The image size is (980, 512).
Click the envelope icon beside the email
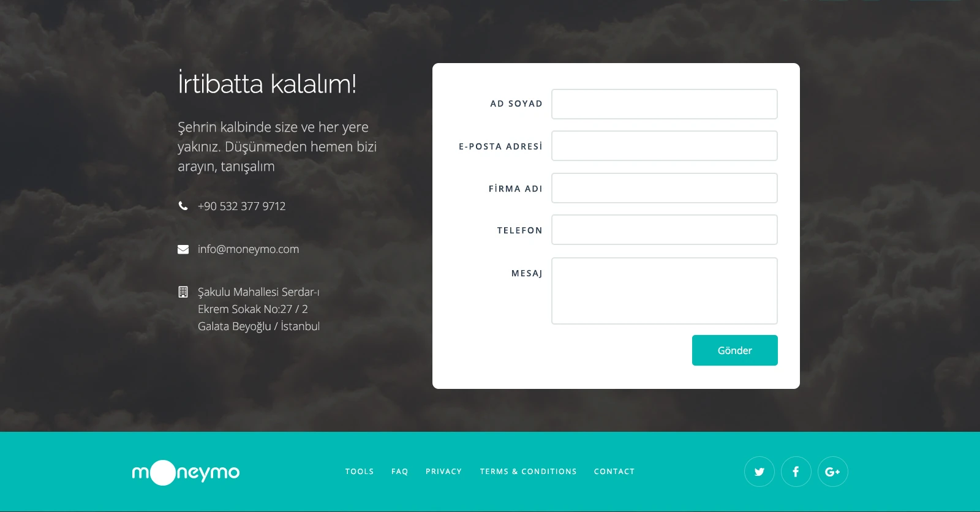pyautogui.click(x=183, y=249)
